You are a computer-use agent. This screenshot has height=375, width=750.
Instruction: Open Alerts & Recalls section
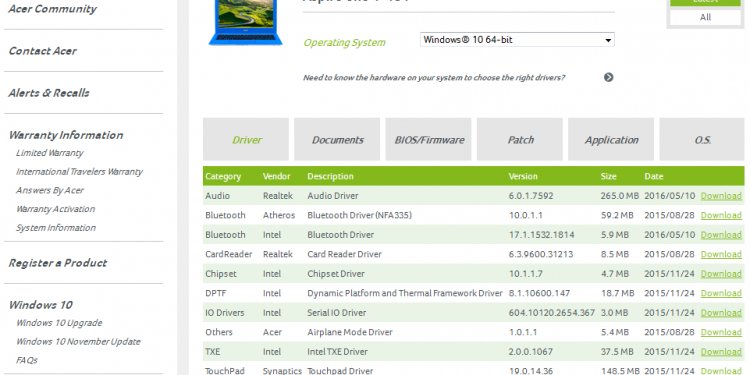[x=49, y=93]
